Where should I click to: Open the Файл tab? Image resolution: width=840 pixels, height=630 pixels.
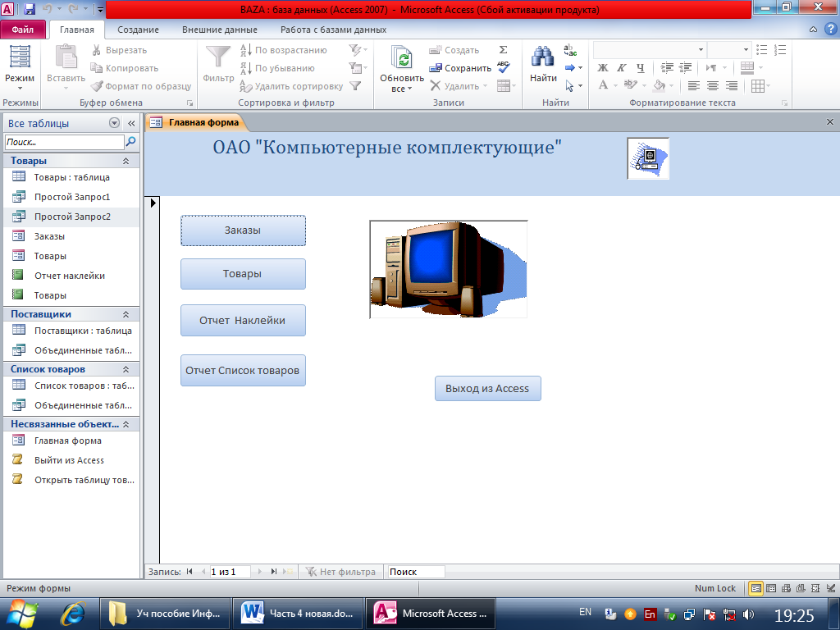(22, 30)
